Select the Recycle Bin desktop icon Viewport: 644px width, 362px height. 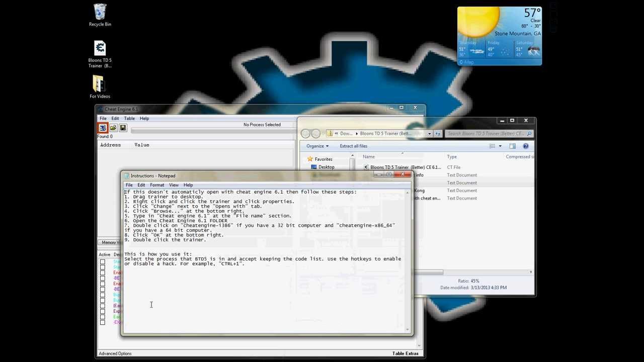tap(100, 15)
